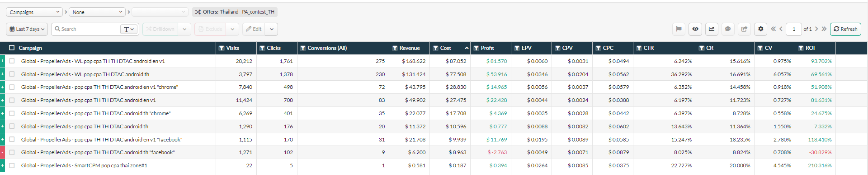Screen dimensions: 868x175
Task: Click the share export icon
Action: click(744, 29)
